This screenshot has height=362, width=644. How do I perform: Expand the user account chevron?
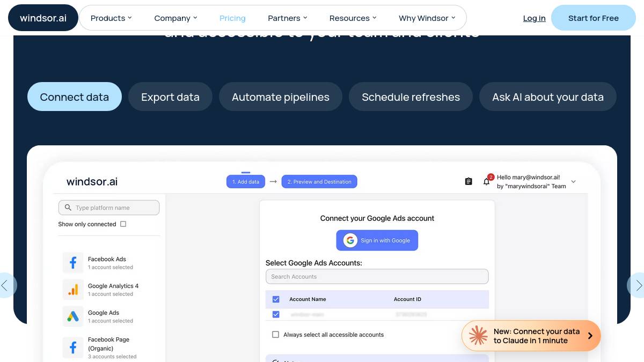tap(573, 182)
